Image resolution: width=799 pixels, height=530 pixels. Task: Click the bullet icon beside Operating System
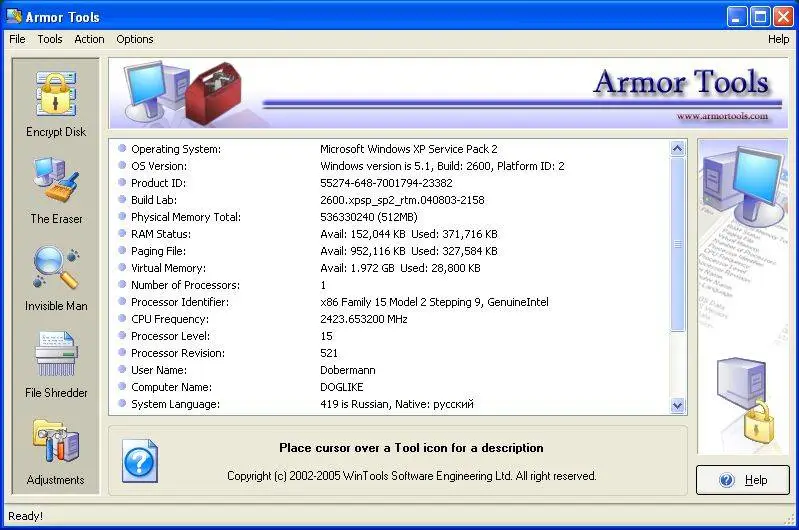(122, 148)
